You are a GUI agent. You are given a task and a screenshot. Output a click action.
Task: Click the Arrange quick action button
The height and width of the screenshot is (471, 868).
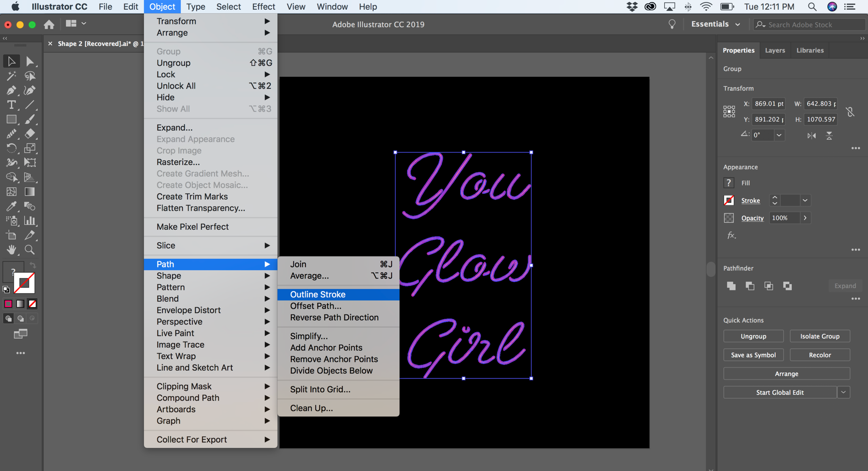click(786, 374)
